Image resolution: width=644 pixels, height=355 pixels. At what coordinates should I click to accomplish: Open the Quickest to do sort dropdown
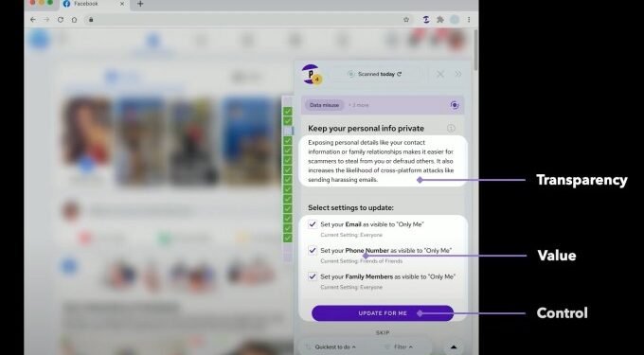[335, 347]
